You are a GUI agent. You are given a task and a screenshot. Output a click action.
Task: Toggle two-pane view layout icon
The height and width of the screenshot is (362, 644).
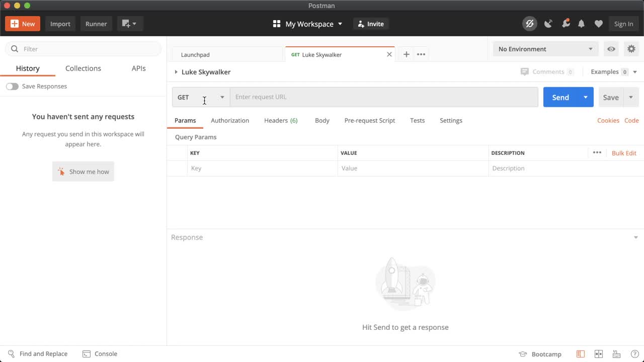[x=598, y=354]
